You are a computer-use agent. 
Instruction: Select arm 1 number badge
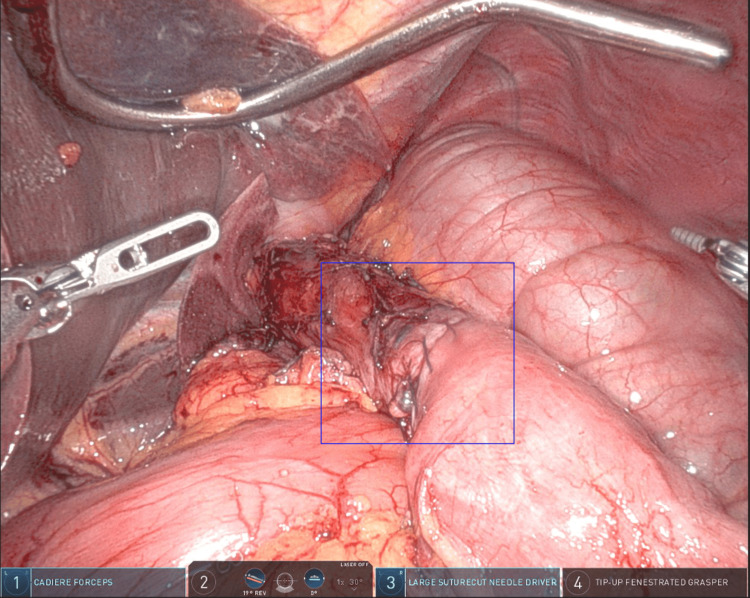[16, 583]
